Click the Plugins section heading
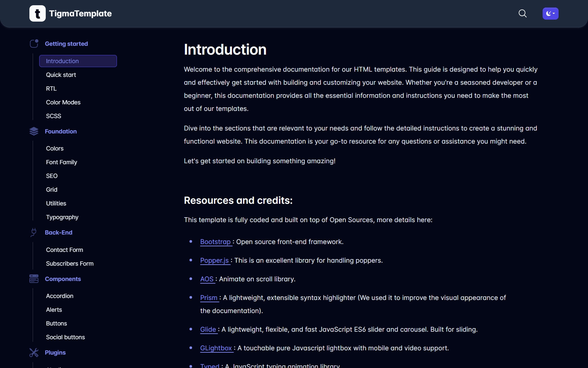Viewport: 588px width, 368px height. (55, 352)
